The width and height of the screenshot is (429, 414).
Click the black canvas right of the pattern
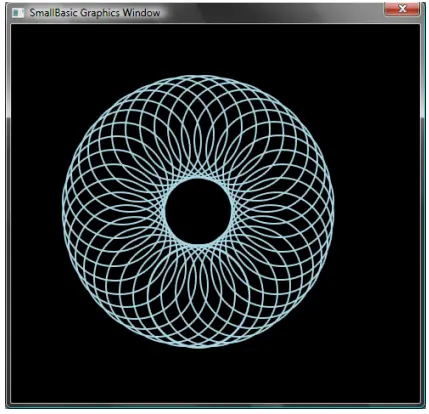[x=377, y=212]
